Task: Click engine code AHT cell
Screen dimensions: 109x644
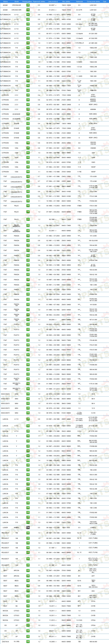Action: 93,576
